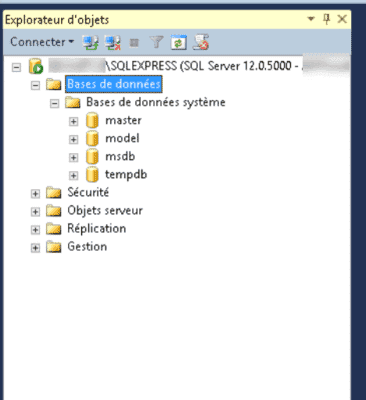Viewport: 366px width, 400px height.
Task: Click the model database cylinder icon
Action: tap(92, 138)
